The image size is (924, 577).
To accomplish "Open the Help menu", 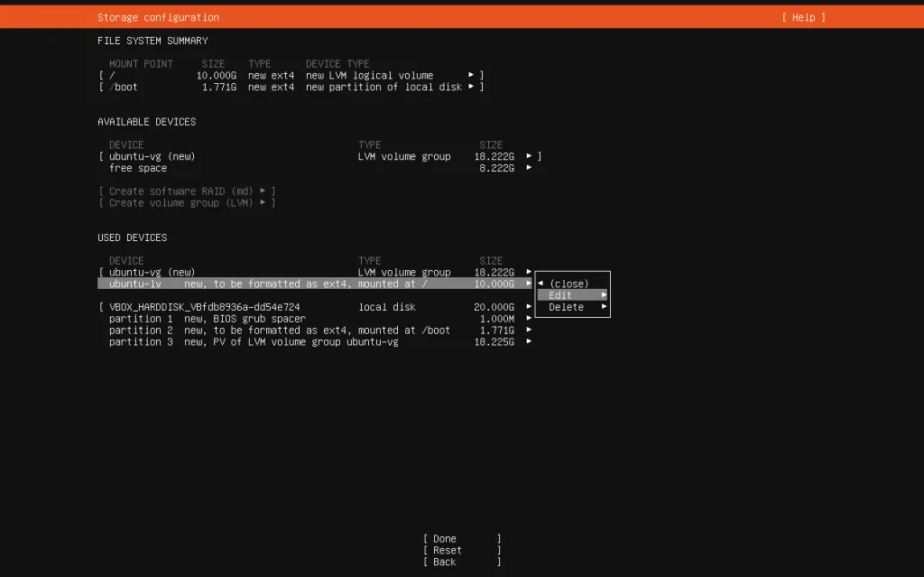I will (x=803, y=17).
